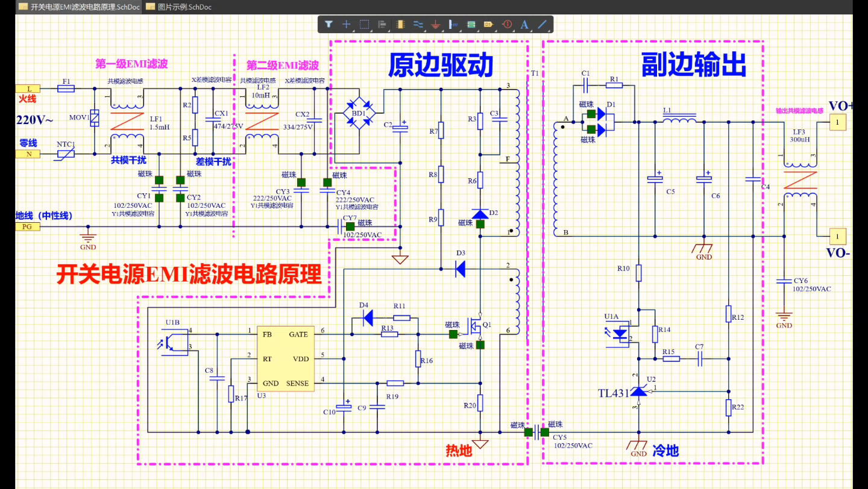This screenshot has height=489, width=868.
Task: Select the red 开关电源EMI滤波电路原理 heading
Action: point(189,275)
